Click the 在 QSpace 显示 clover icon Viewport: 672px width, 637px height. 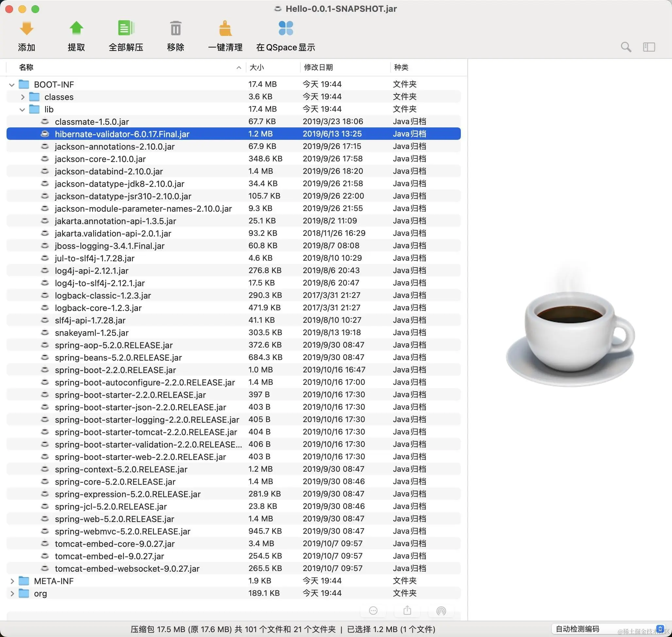(x=286, y=28)
